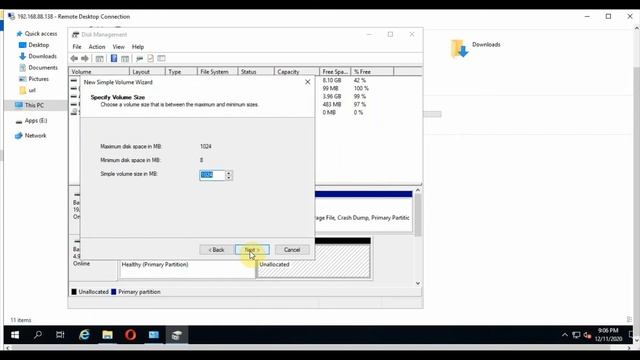This screenshot has width=640, height=360.
Task: Click the Windows Start button
Action: 15,335
